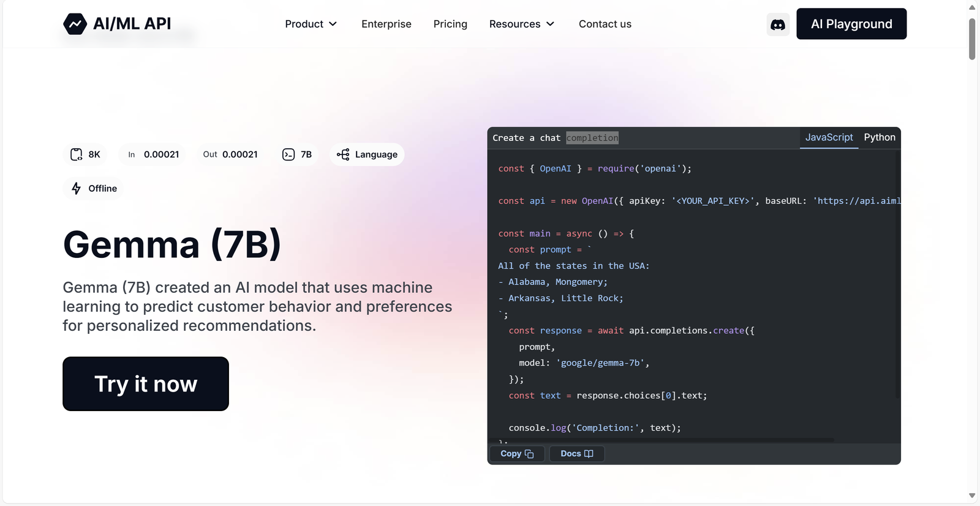
Task: Go to the Enterprise page
Action: click(386, 24)
